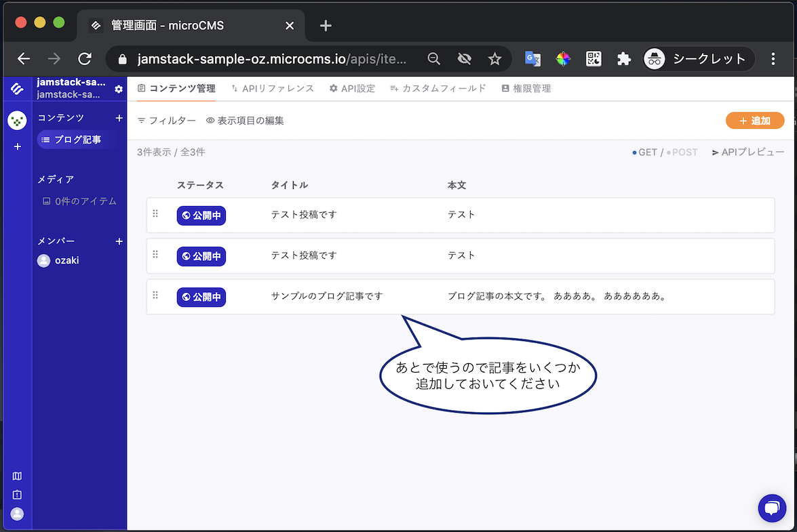This screenshot has width=797, height=532.
Task: Click the タイトル column header
Action: [x=289, y=185]
